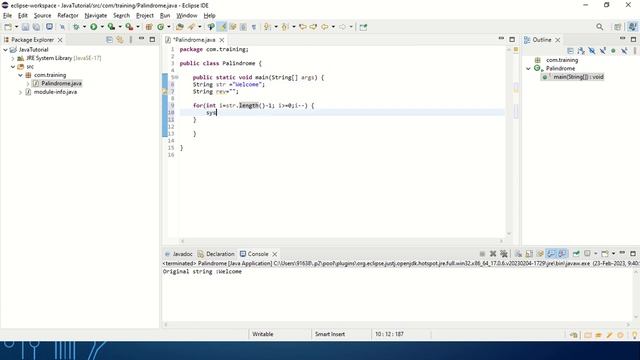Screen dimensions: 640x360
Task: Place cursor on editor line 12
Action: tap(342, 127)
